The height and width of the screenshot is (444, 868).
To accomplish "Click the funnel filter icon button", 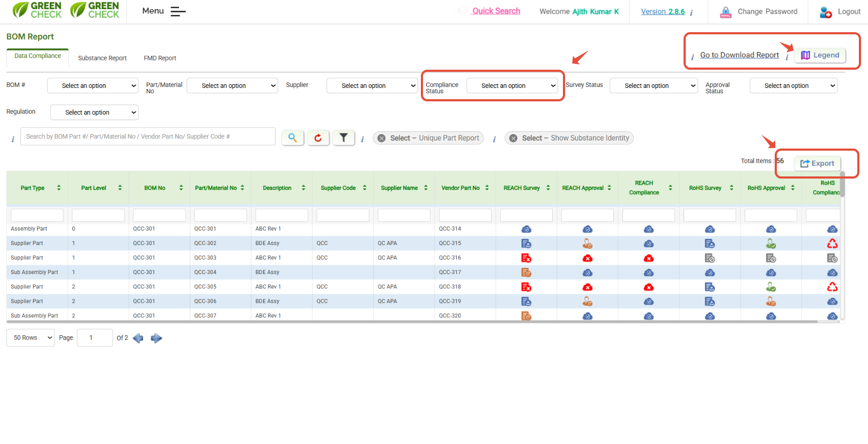I will (344, 138).
